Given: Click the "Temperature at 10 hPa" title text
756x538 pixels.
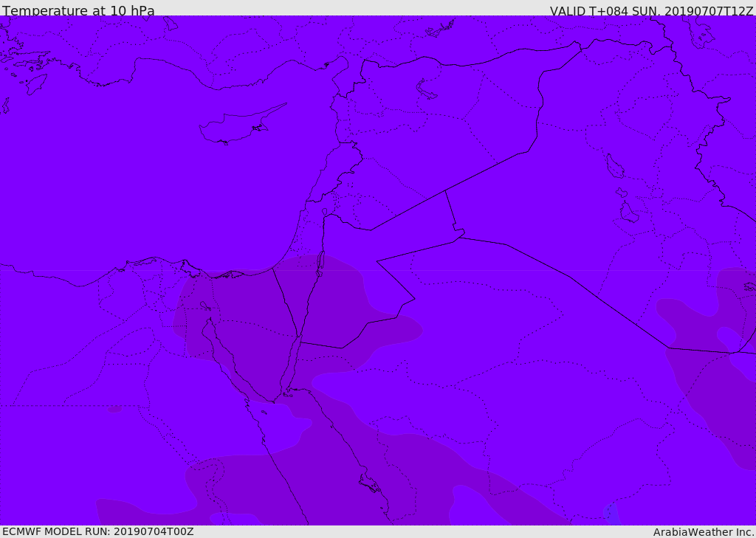Looking at the screenshot, I should (78, 10).
